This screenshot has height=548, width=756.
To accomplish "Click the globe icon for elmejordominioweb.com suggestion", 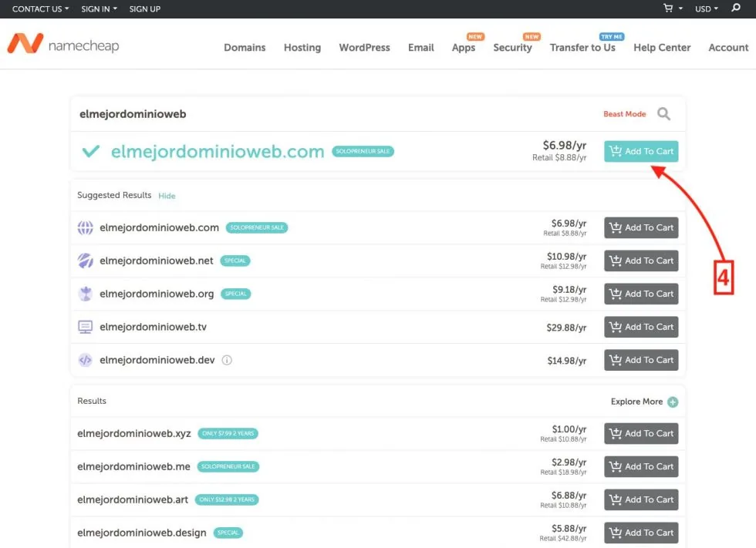I will click(x=86, y=227).
